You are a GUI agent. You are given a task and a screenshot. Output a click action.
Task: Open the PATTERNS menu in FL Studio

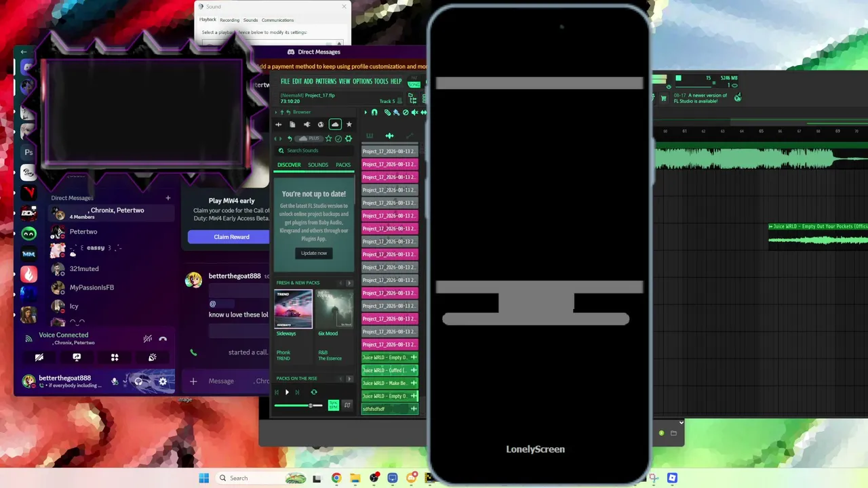point(325,81)
